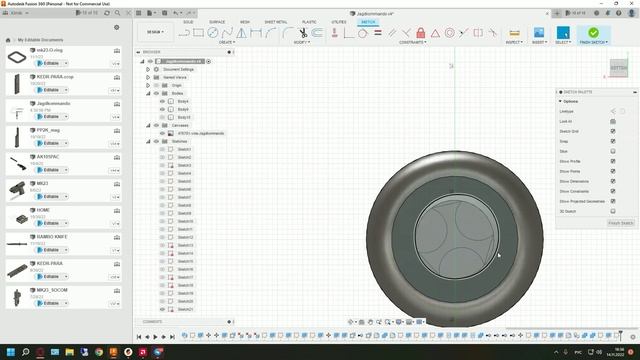Screen dimensions: 640x360
Task: Enable Slice checkbox
Action: tap(613, 151)
